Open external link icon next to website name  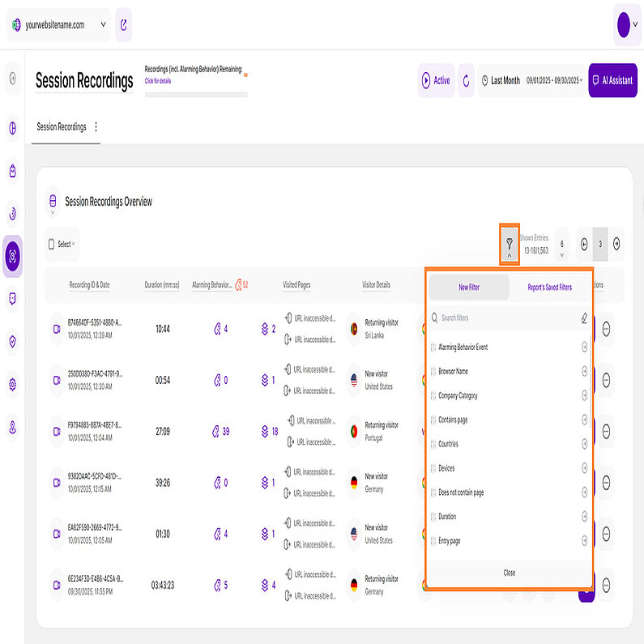[x=123, y=25]
